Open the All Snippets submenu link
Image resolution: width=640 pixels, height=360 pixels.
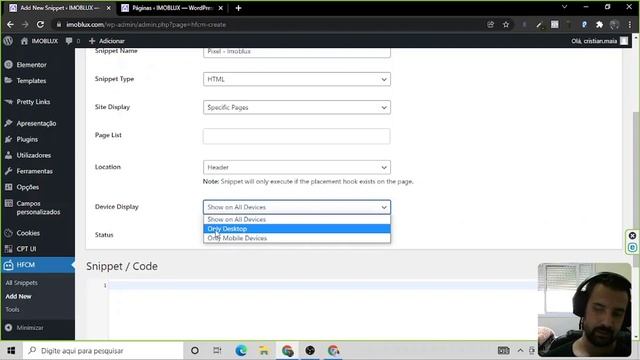(x=21, y=282)
